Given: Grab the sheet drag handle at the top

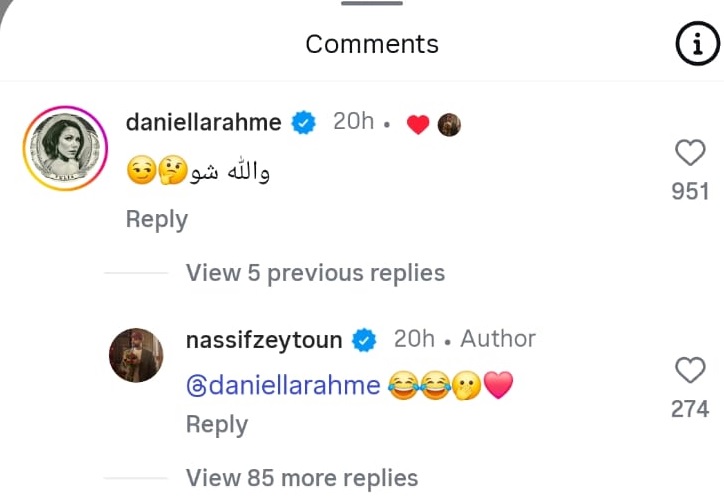Looking at the screenshot, I should point(372,3).
